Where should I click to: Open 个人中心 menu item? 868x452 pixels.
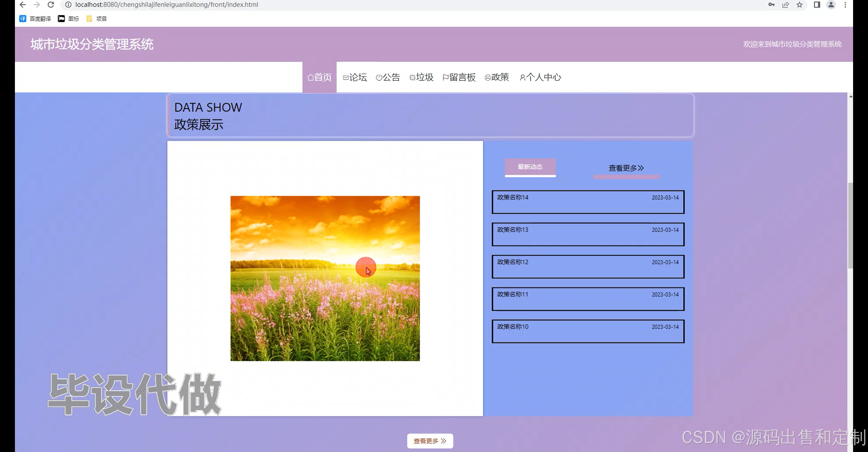tap(540, 77)
